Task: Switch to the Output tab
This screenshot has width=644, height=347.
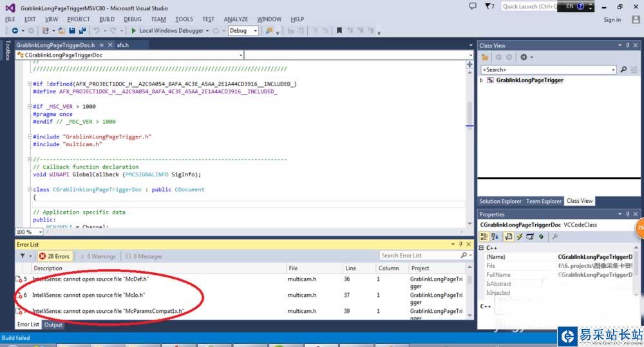Action: pyautogui.click(x=53, y=324)
